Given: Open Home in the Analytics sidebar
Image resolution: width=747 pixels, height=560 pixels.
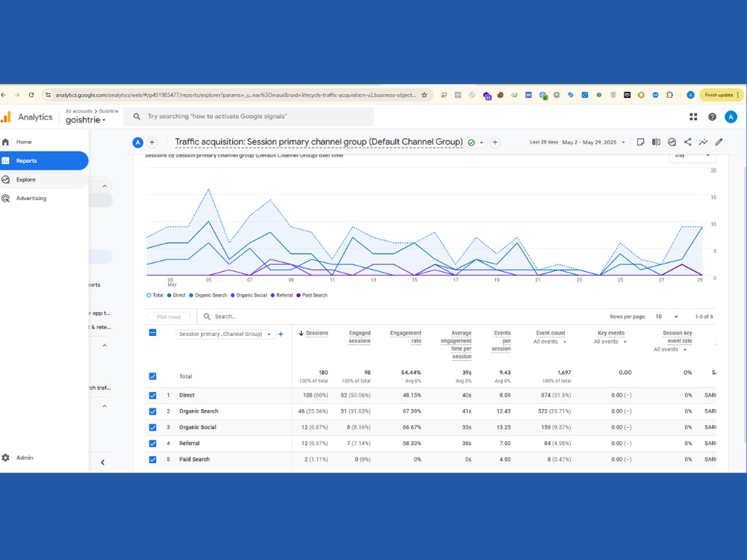Looking at the screenshot, I should [x=24, y=142].
